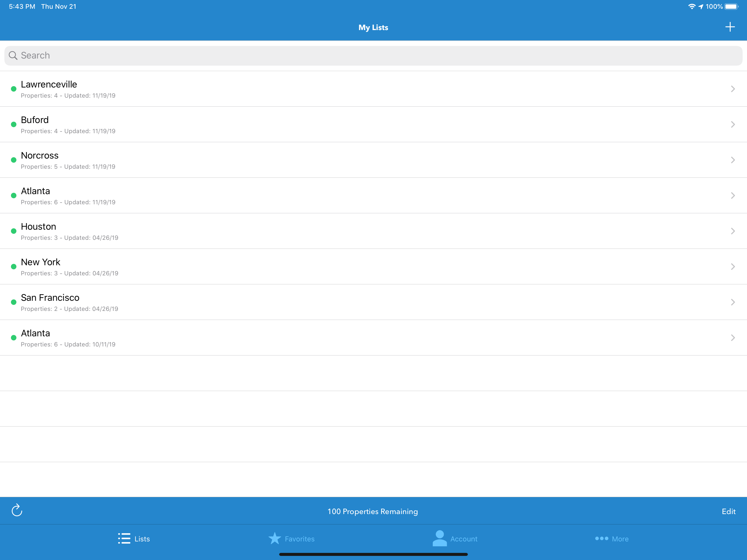The height and width of the screenshot is (560, 747).
Task: Open the Atlanta list updated 11/19/19
Action: tap(373, 196)
